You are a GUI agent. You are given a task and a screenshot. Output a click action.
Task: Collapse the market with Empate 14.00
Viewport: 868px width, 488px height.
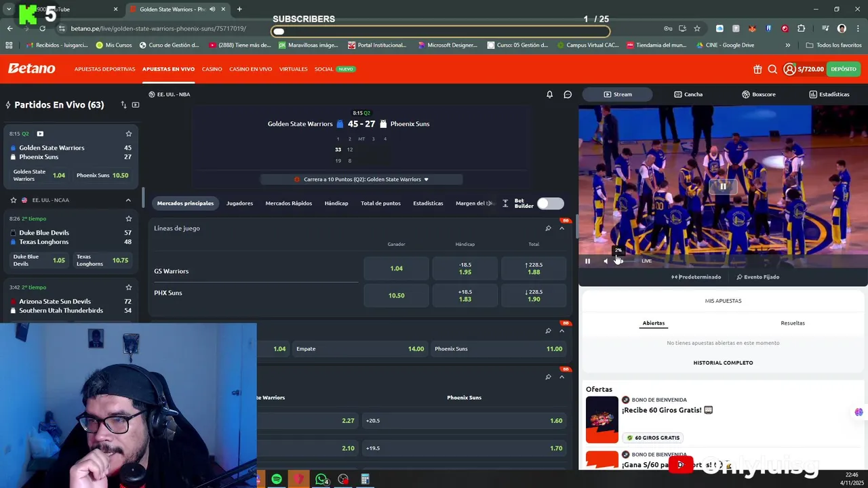click(x=561, y=331)
